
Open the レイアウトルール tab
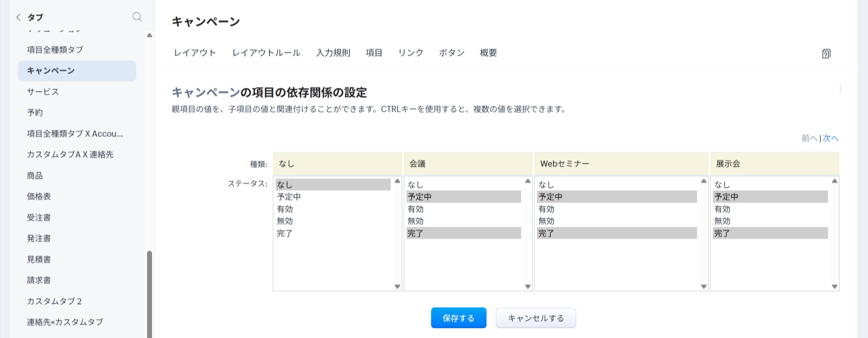pos(266,53)
